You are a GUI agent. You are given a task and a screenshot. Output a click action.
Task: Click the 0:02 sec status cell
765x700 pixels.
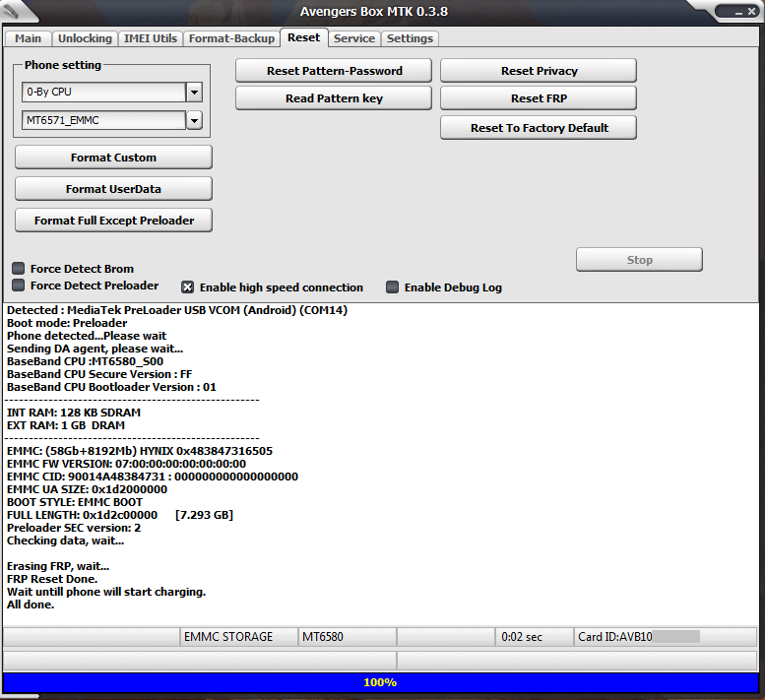pyautogui.click(x=535, y=637)
